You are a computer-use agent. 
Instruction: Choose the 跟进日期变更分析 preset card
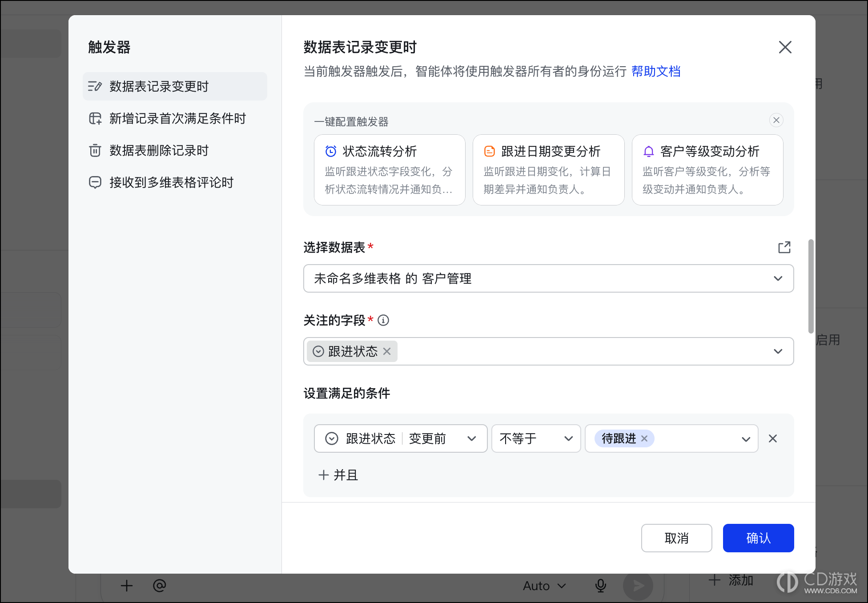(x=549, y=170)
